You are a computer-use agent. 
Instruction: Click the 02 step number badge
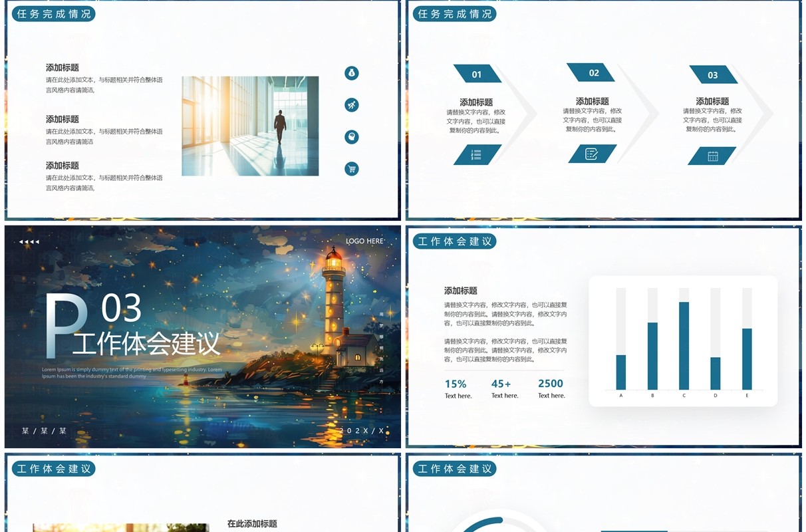click(592, 72)
